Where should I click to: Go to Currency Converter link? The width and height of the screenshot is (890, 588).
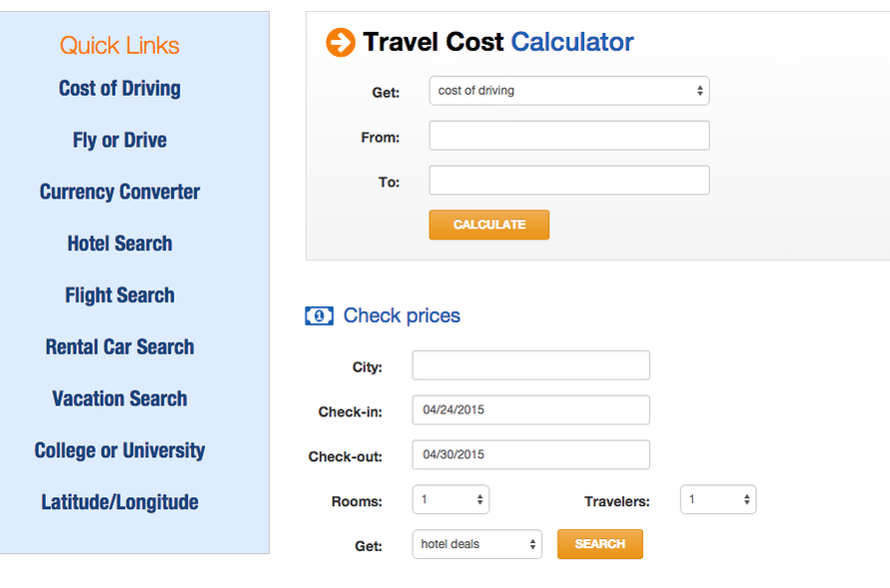tap(120, 192)
